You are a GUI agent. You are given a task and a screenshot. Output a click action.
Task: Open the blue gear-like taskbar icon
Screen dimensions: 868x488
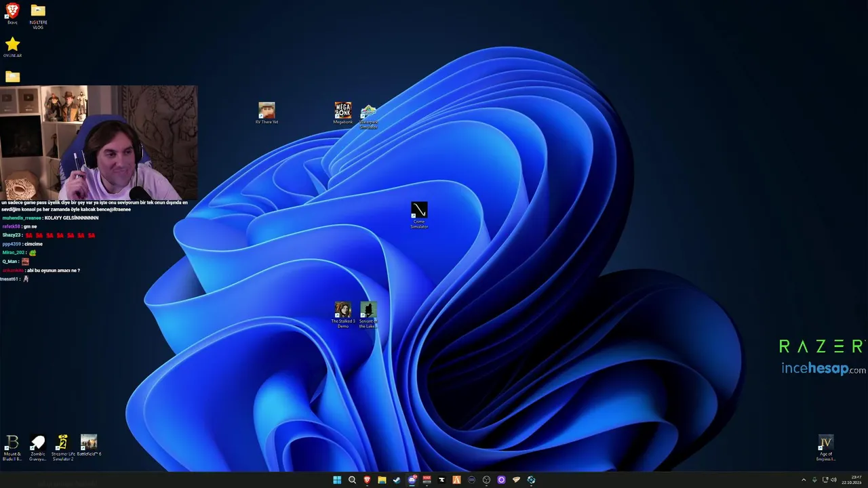point(531,480)
